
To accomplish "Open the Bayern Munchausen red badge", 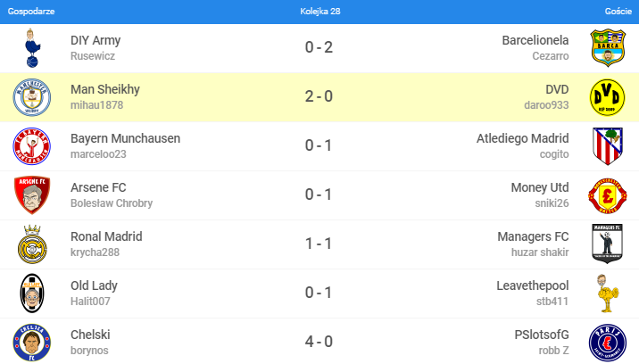I will [x=32, y=146].
